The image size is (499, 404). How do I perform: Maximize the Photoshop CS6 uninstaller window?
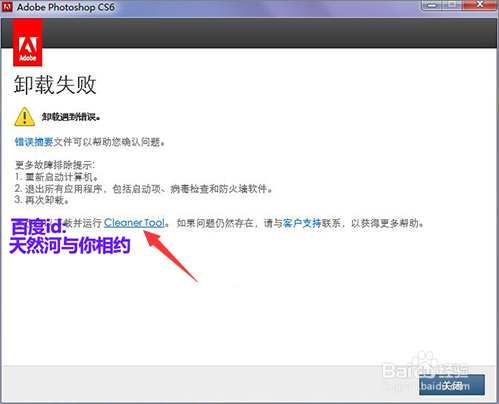point(452,5)
